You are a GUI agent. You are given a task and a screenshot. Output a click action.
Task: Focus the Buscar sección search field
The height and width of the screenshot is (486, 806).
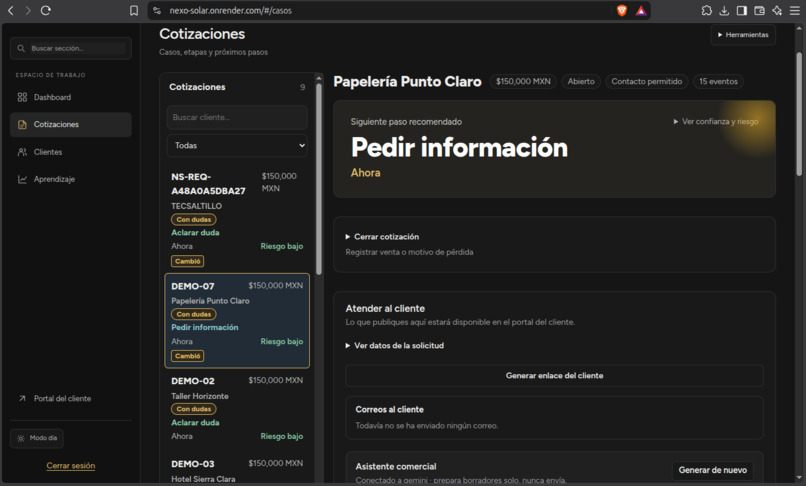click(x=70, y=48)
